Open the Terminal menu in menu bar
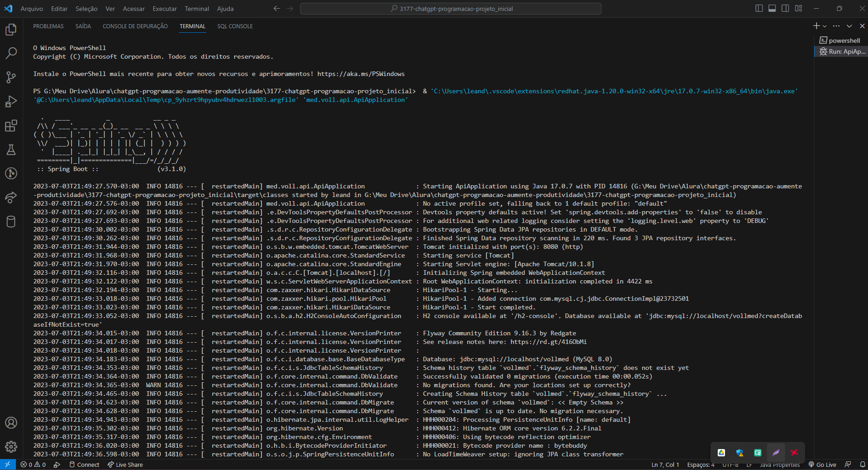The height and width of the screenshot is (470, 868). [197, 9]
